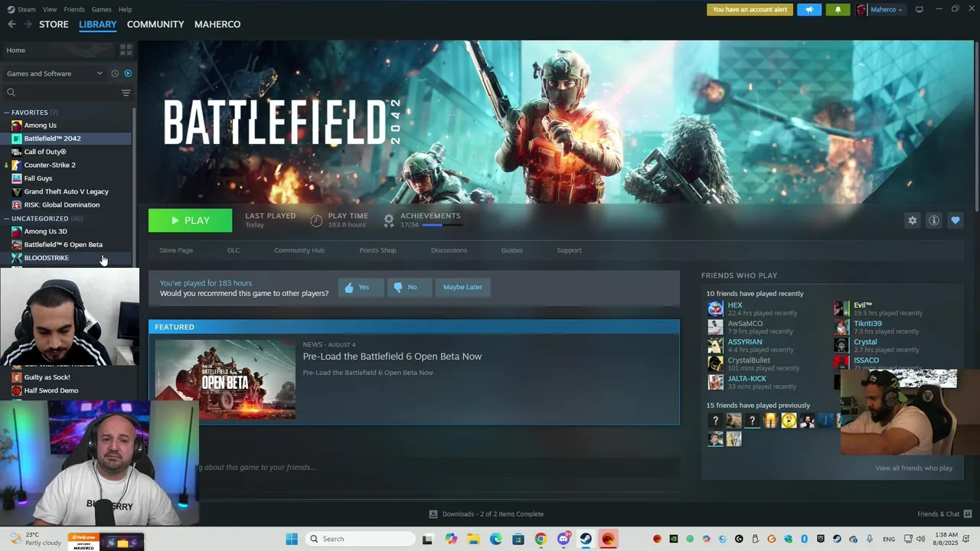
Task: Open the Discussions link
Action: point(449,250)
